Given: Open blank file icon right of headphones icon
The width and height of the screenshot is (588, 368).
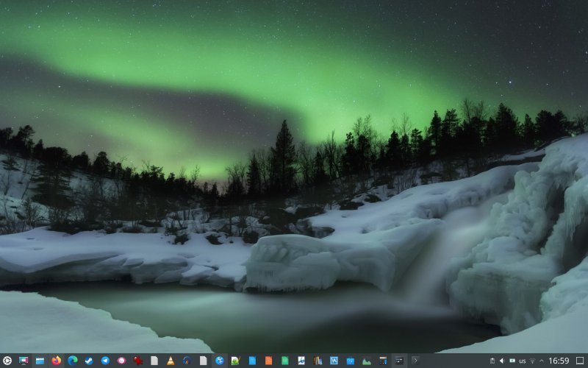Looking at the screenshot, I should 204,361.
